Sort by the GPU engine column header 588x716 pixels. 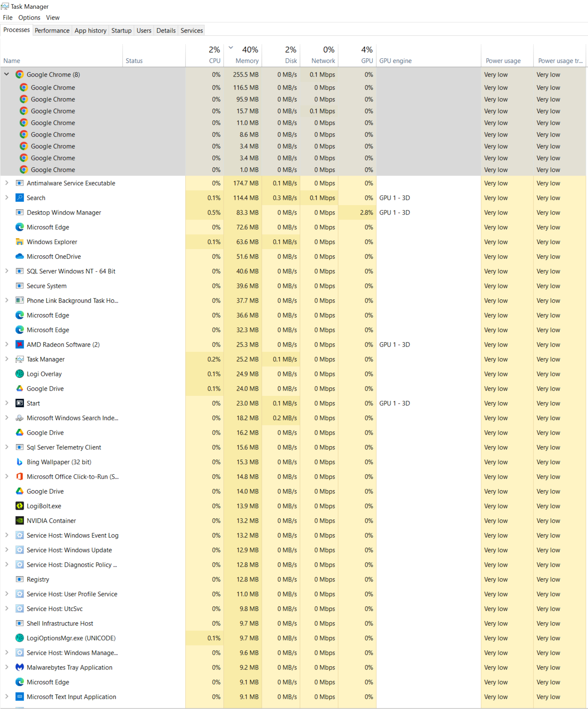point(429,56)
